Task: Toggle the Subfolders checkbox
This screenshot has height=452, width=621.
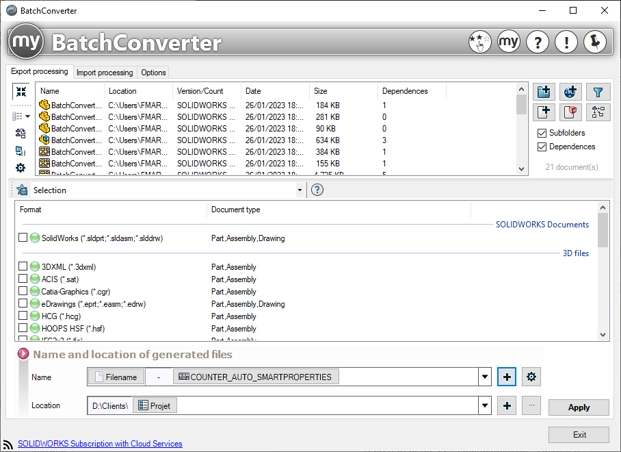Action: (541, 133)
